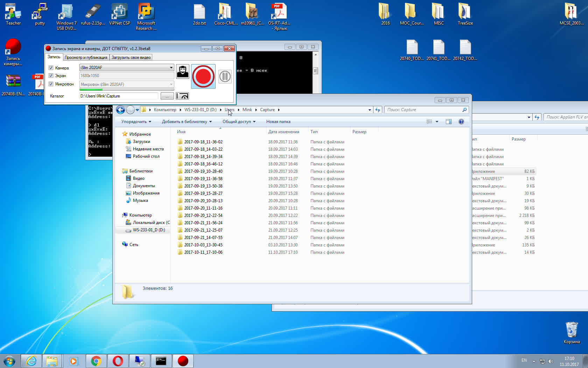Select folder 2017-09-19_13-50-38
The height and width of the screenshot is (368, 588).
(203, 186)
